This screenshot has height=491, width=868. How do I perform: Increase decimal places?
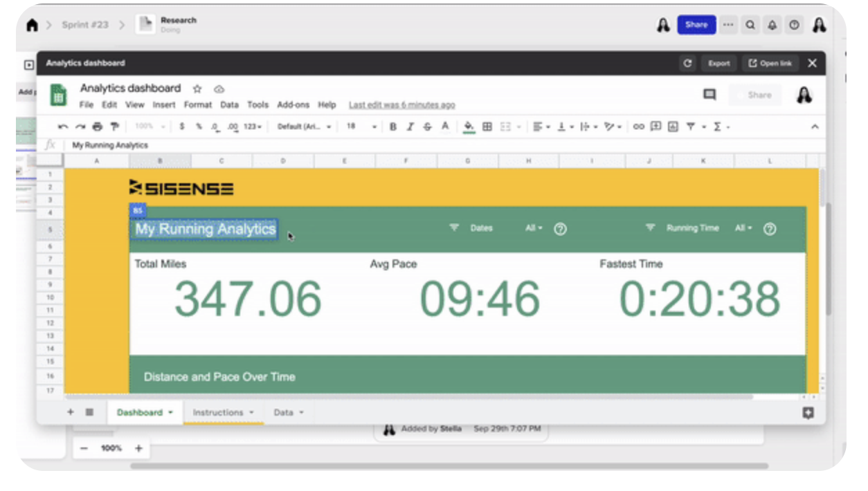pyautogui.click(x=233, y=127)
